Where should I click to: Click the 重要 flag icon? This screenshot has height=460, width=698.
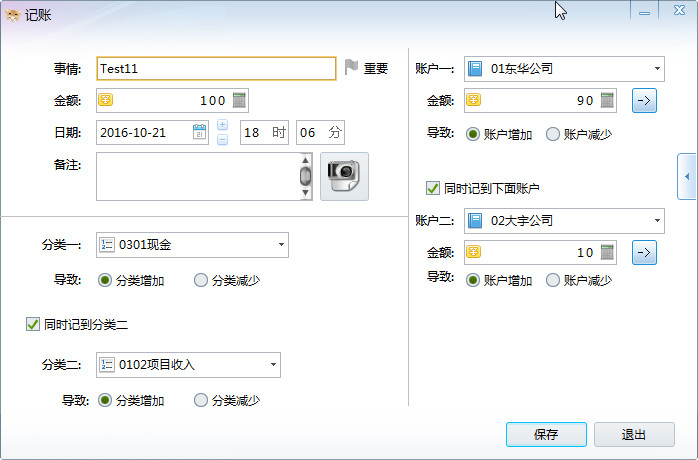(x=351, y=68)
